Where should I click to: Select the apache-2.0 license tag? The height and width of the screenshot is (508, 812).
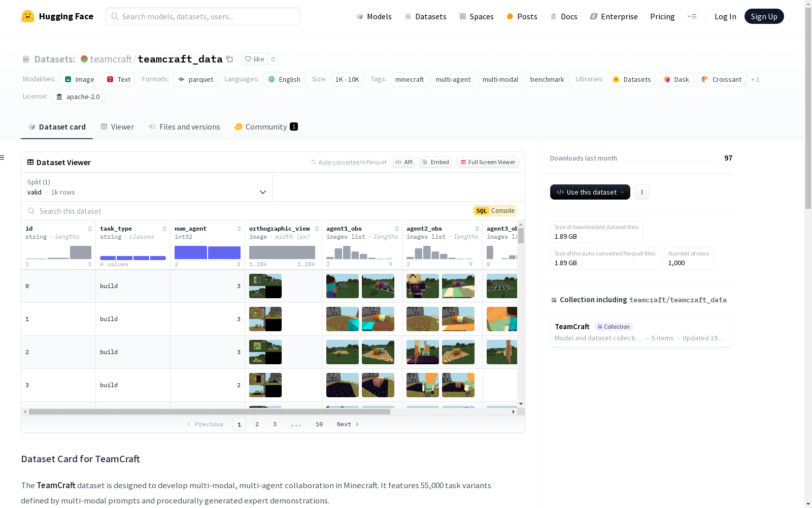click(78, 97)
